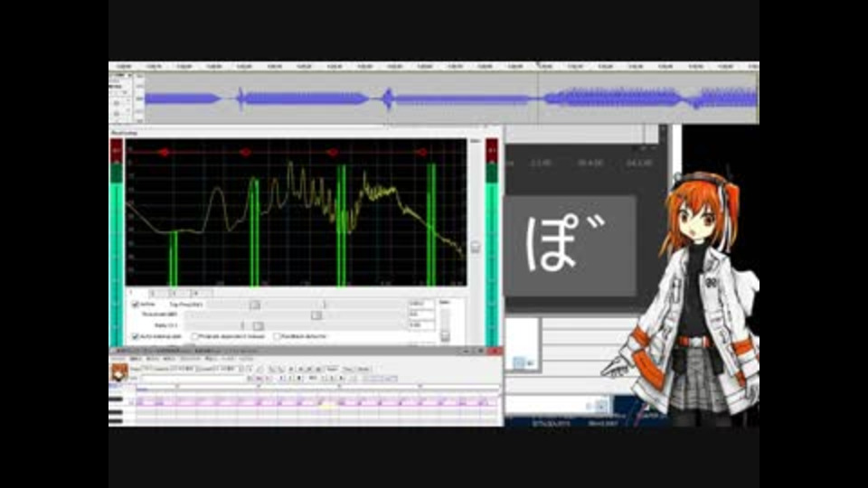Focus the Ratio value field
The width and height of the screenshot is (868, 488).
tap(420, 325)
